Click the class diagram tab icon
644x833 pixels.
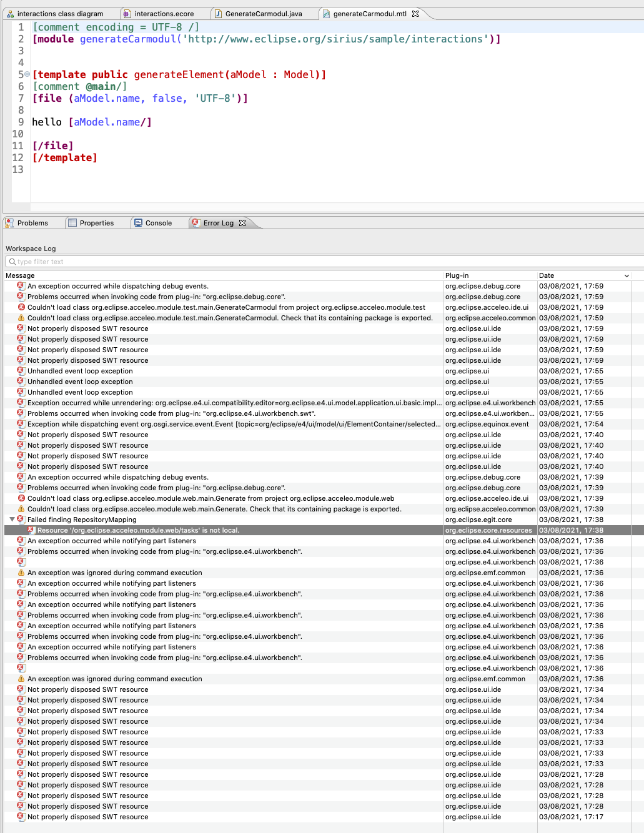(10, 14)
